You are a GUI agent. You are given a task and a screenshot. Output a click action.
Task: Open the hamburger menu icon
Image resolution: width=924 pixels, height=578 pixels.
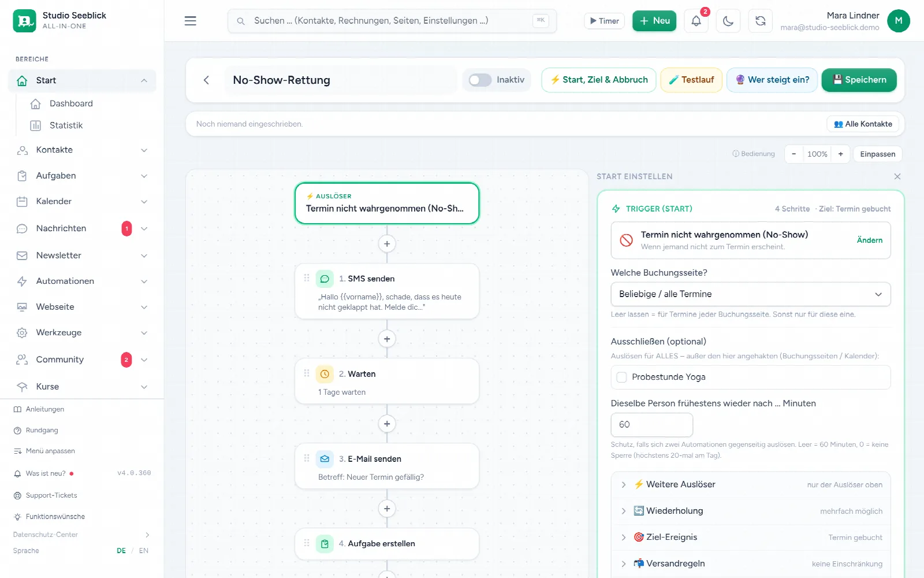pyautogui.click(x=191, y=21)
